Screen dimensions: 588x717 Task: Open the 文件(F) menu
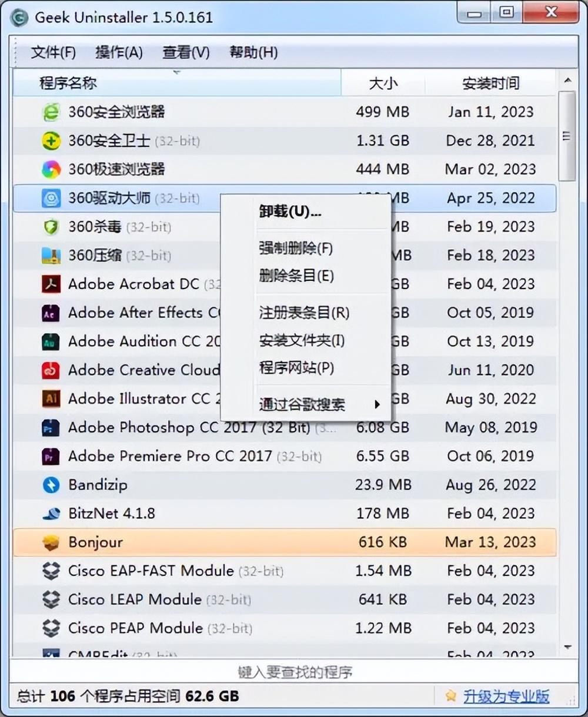coord(53,52)
